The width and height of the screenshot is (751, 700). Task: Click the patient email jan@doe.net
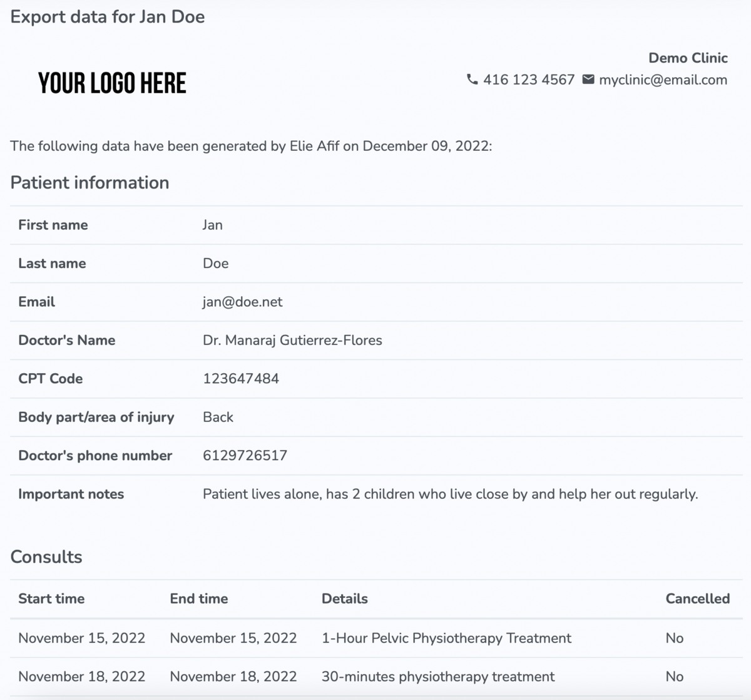[x=242, y=302]
